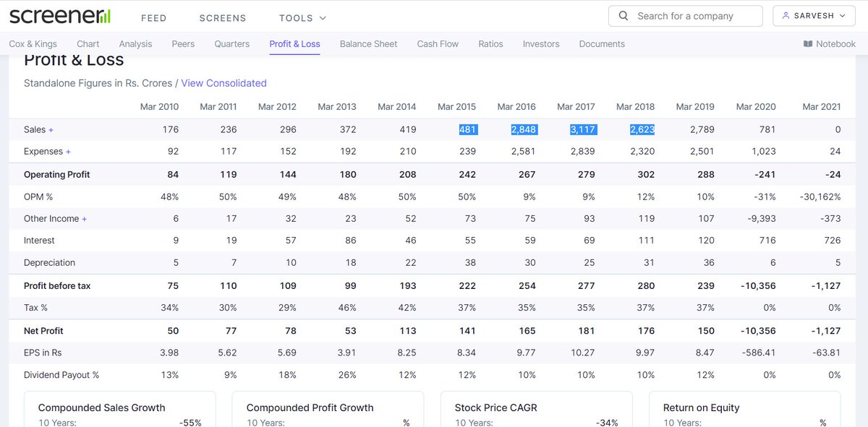The height and width of the screenshot is (427, 868).
Task: Click the Interest row label
Action: 39,241
